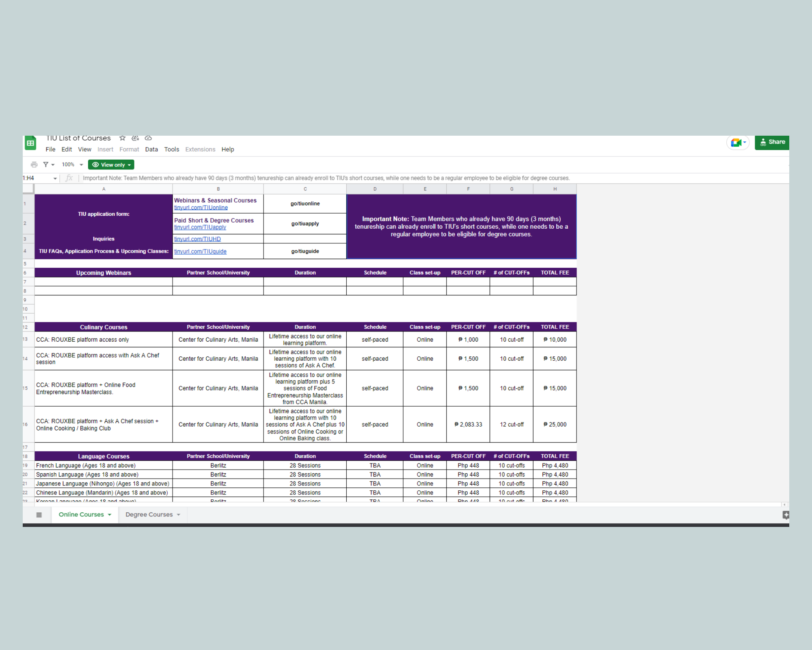Switch to the Degree Courses sheet tab
Screen dimensions: 812x650
point(149,514)
